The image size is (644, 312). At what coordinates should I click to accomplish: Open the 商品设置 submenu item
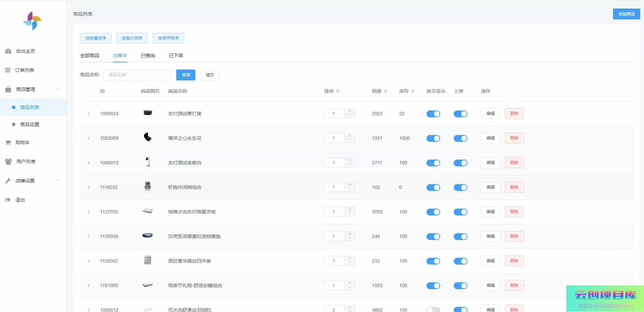coord(30,124)
